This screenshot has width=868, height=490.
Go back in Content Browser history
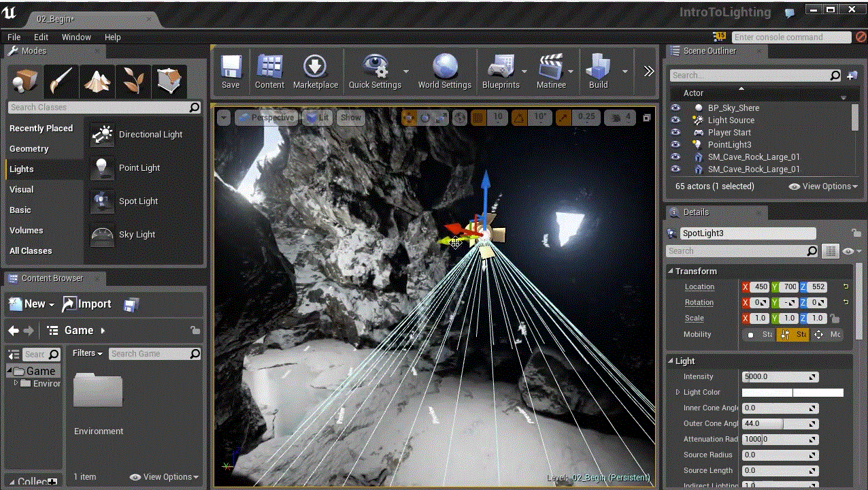[x=14, y=331]
